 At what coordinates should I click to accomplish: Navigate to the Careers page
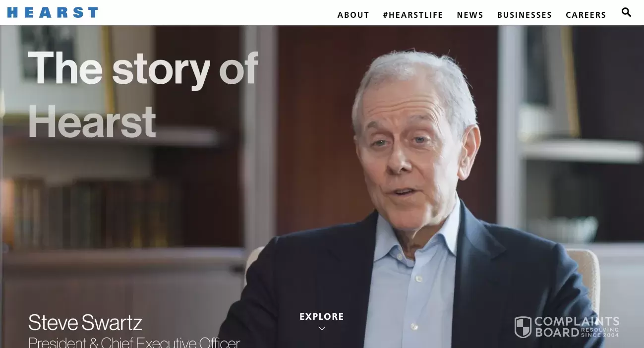(x=586, y=15)
